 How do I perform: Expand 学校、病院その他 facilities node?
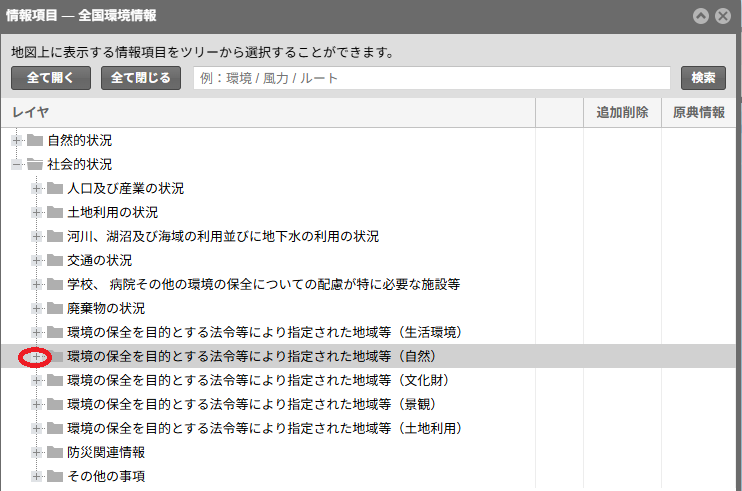[36, 284]
